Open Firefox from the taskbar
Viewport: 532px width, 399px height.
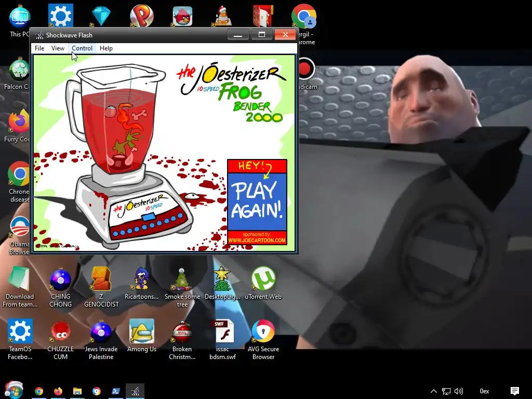coord(58,391)
